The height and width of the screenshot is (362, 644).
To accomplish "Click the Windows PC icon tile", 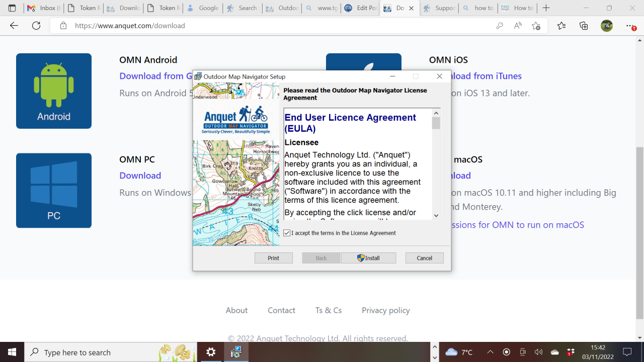I will pyautogui.click(x=53, y=190).
